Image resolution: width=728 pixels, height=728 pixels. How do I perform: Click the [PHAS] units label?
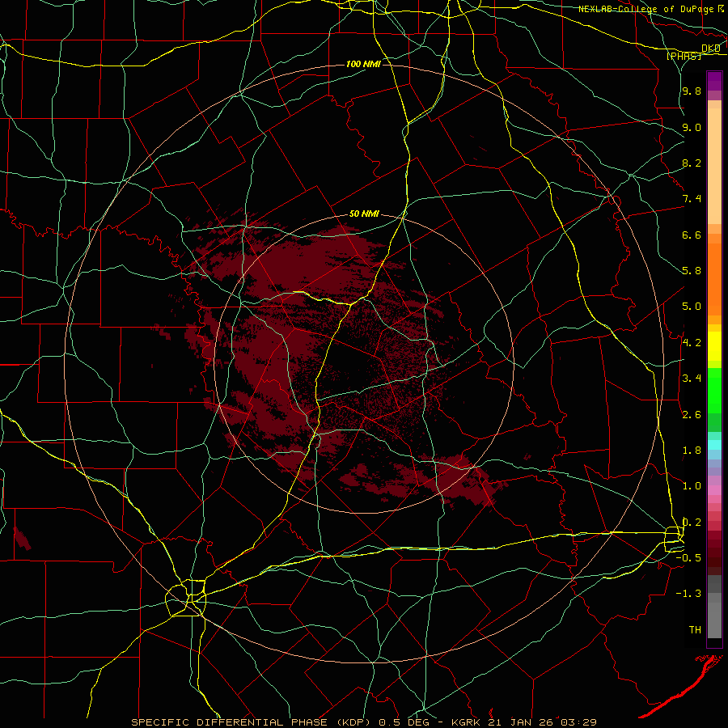click(684, 56)
